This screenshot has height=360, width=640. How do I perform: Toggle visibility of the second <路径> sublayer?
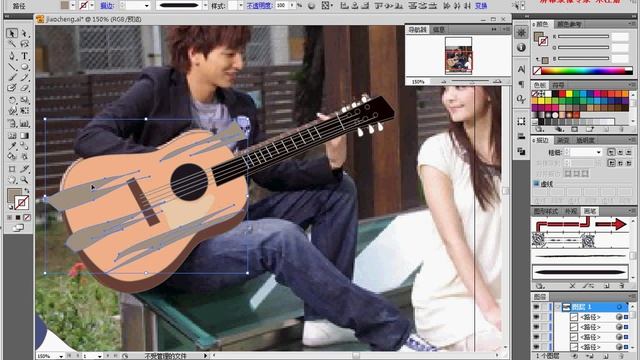pos(536,327)
